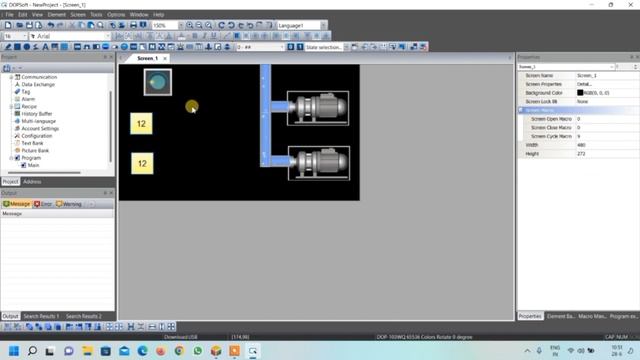
Task: Switch to Macro Manager tab
Action: (592, 316)
